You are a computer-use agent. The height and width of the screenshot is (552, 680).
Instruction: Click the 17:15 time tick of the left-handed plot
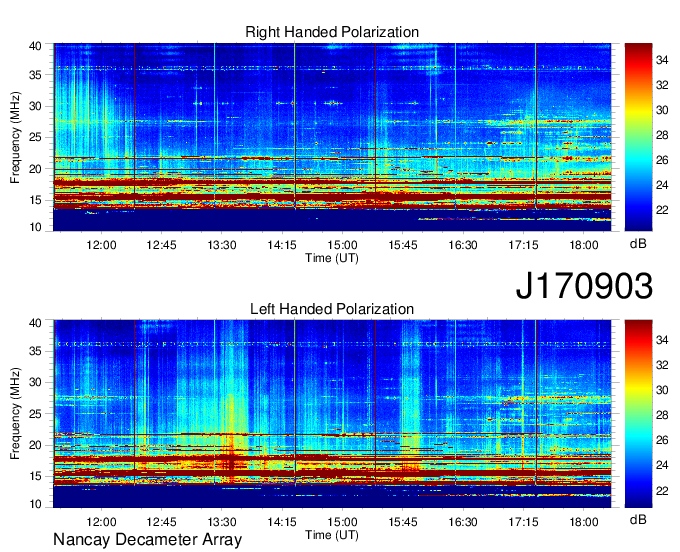(x=523, y=522)
